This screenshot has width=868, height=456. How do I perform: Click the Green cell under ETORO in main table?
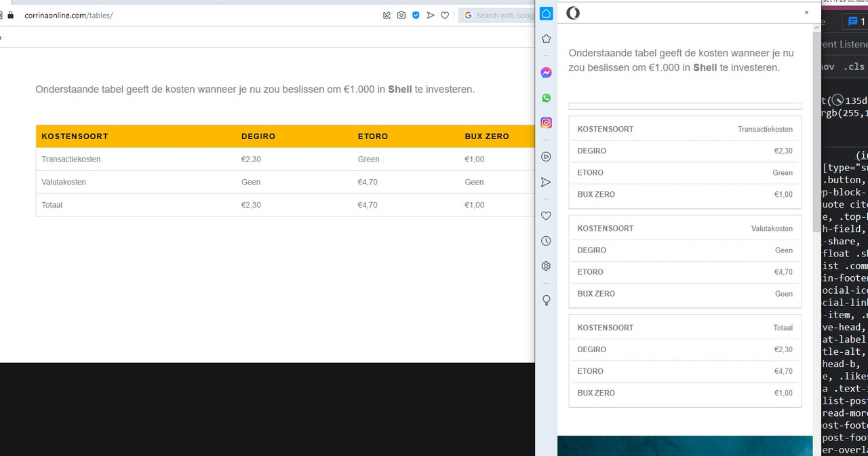click(369, 159)
